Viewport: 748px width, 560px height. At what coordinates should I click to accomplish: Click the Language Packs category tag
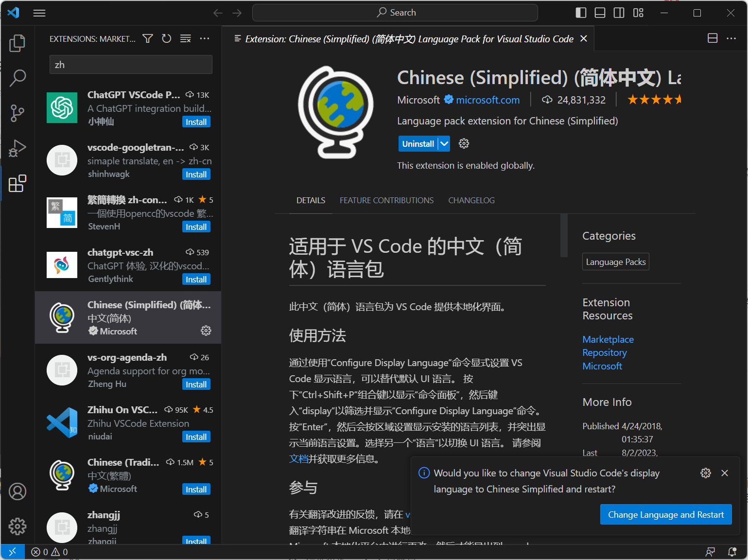tap(616, 262)
